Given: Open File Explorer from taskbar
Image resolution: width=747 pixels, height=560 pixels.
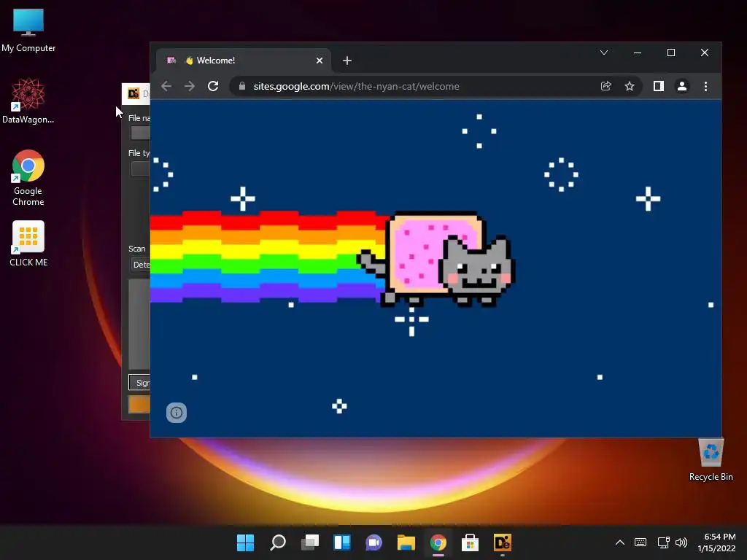Looking at the screenshot, I should pos(406,542).
